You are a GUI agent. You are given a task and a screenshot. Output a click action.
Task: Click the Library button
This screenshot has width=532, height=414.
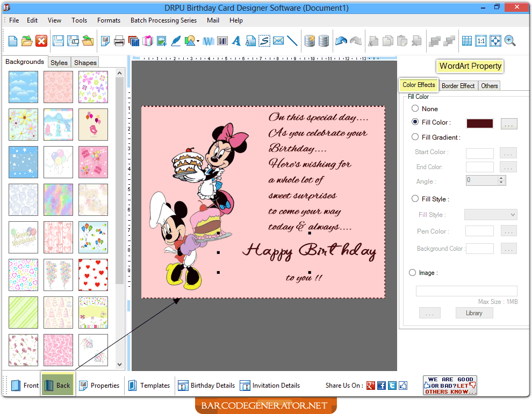(x=474, y=313)
